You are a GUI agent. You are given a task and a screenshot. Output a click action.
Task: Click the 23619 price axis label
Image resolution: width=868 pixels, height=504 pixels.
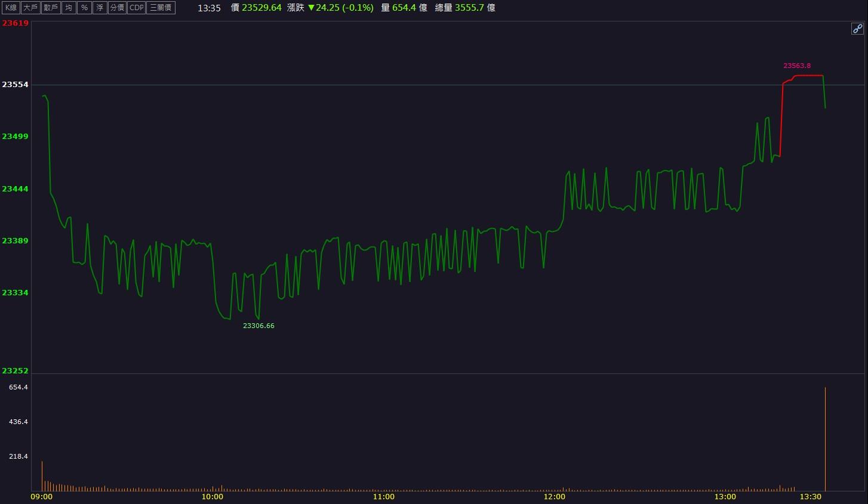[x=15, y=23]
